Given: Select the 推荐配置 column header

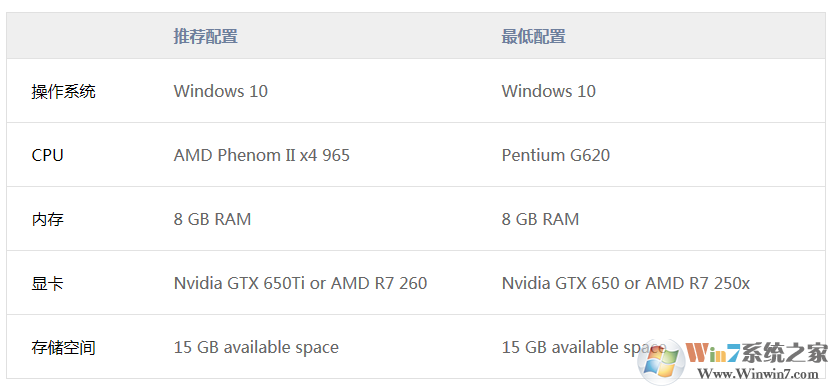Looking at the screenshot, I should click(x=206, y=36).
